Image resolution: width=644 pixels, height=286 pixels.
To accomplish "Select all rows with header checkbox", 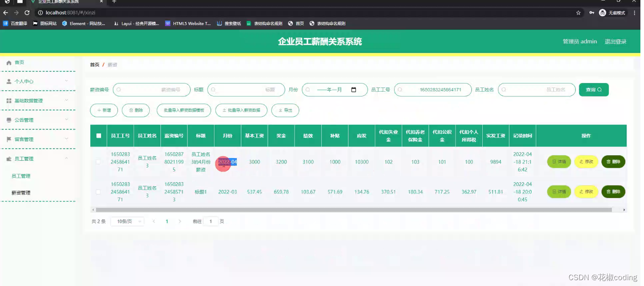I will (98, 136).
